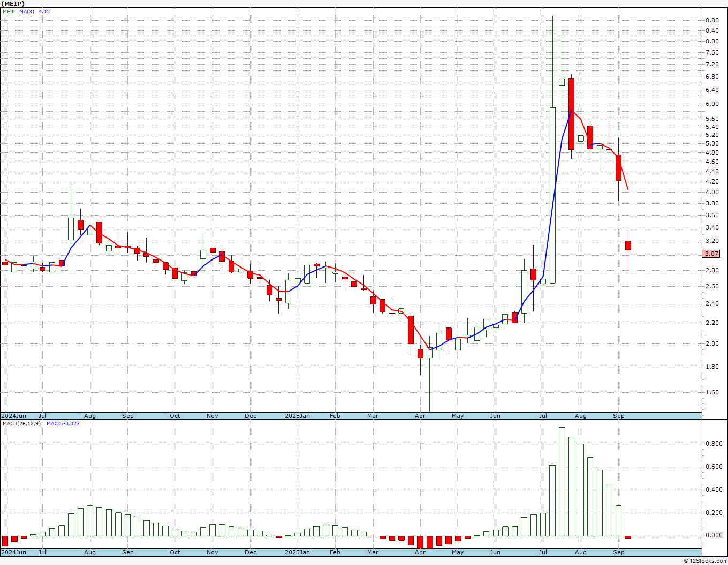
Task: Click Mar on the price chart time axis
Action: click(x=373, y=416)
